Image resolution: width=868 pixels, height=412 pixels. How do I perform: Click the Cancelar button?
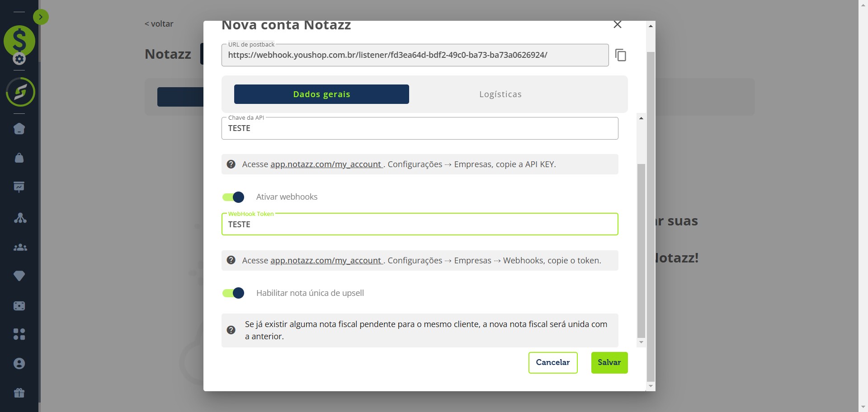click(553, 363)
